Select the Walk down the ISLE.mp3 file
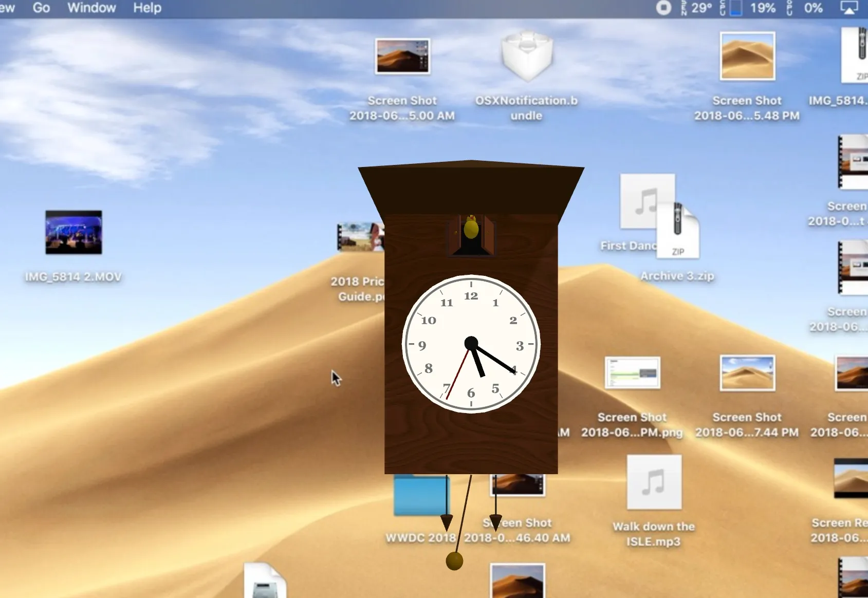Screen dimensions: 868x598 coord(654,482)
